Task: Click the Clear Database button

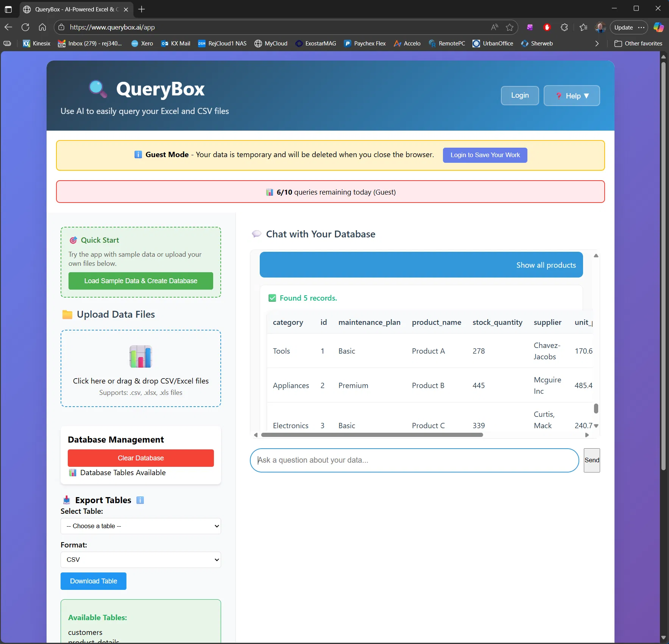Action: click(x=140, y=458)
